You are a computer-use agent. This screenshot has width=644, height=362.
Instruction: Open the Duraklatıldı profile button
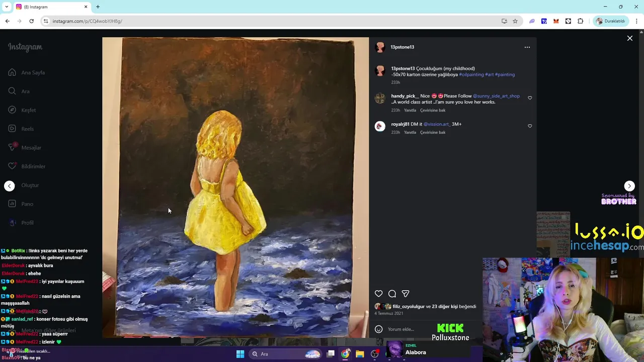click(611, 21)
